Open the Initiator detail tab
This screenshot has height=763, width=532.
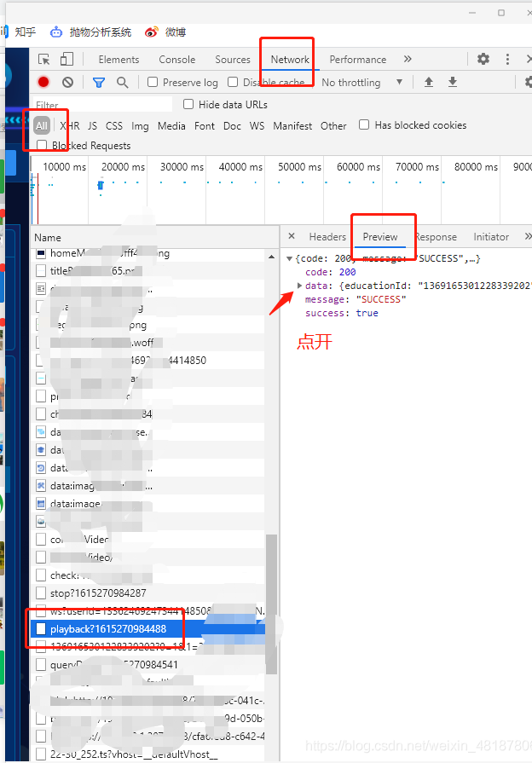pyautogui.click(x=491, y=237)
